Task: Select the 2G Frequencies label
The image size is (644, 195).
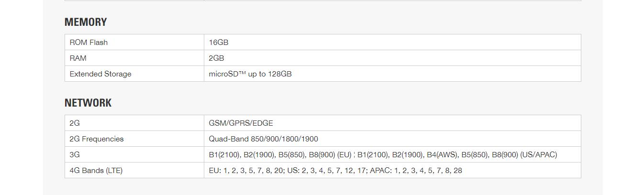Action: (97, 139)
